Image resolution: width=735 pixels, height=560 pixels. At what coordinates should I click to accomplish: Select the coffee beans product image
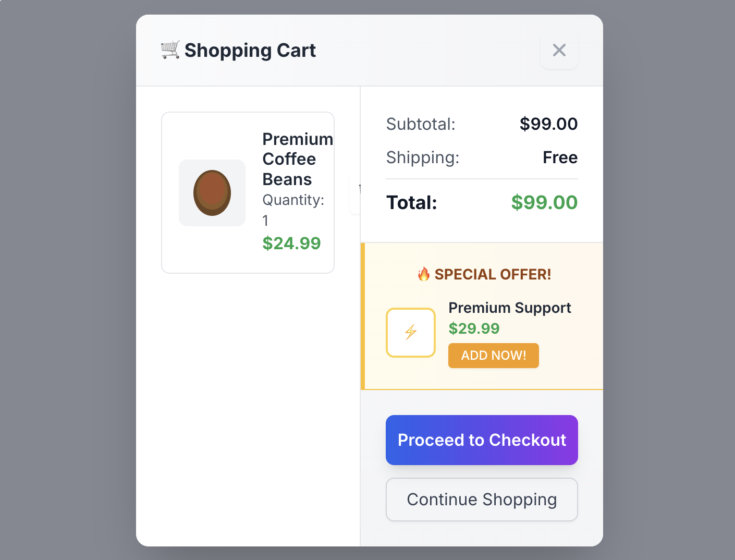212,193
